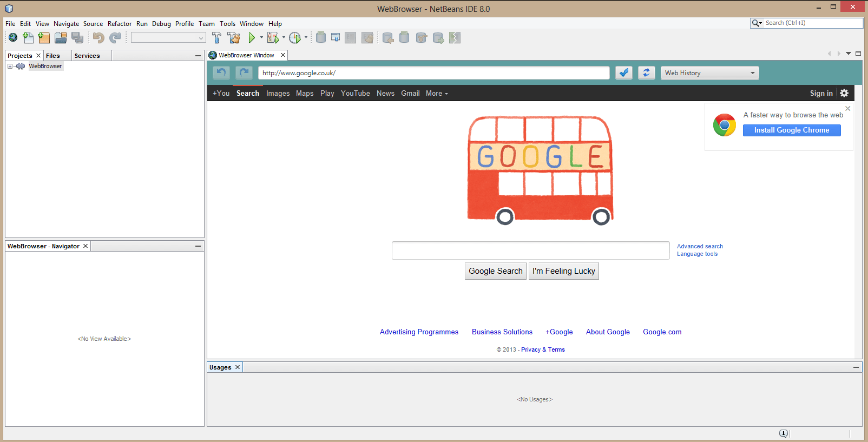Run the project with green play icon
868x442 pixels.
tap(252, 38)
